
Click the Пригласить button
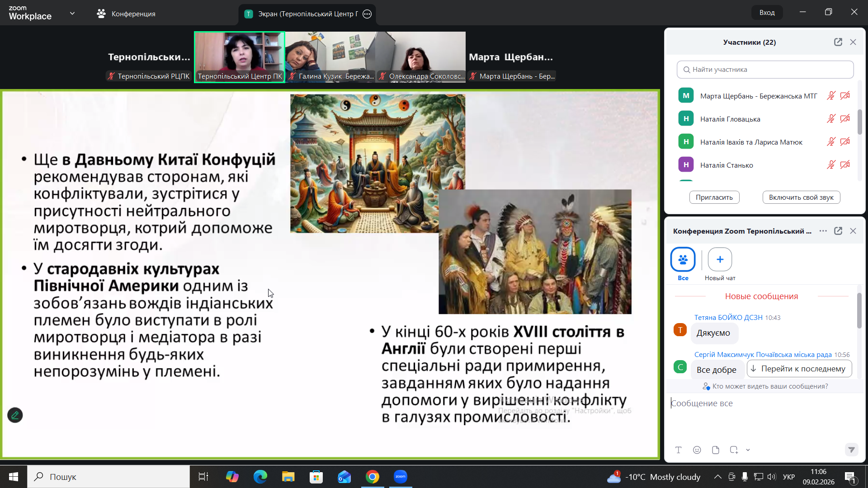click(x=714, y=197)
